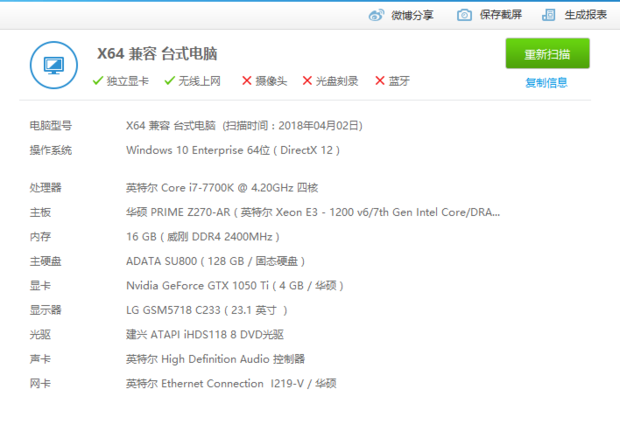
Task: Click the green 重新扫描 button
Action: 547,54
